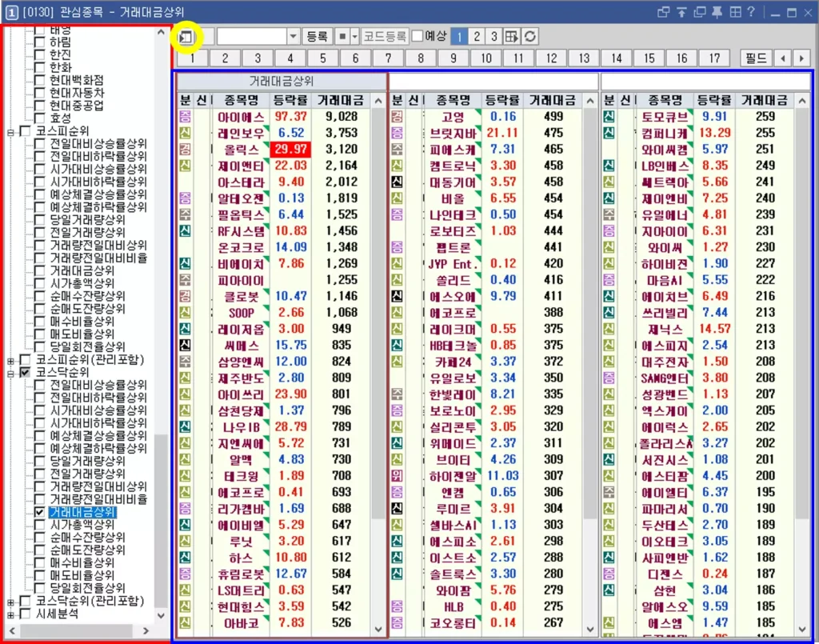Image resolution: width=819 pixels, height=644 pixels.
Task: Open the help question mark icon
Action: coord(750,12)
